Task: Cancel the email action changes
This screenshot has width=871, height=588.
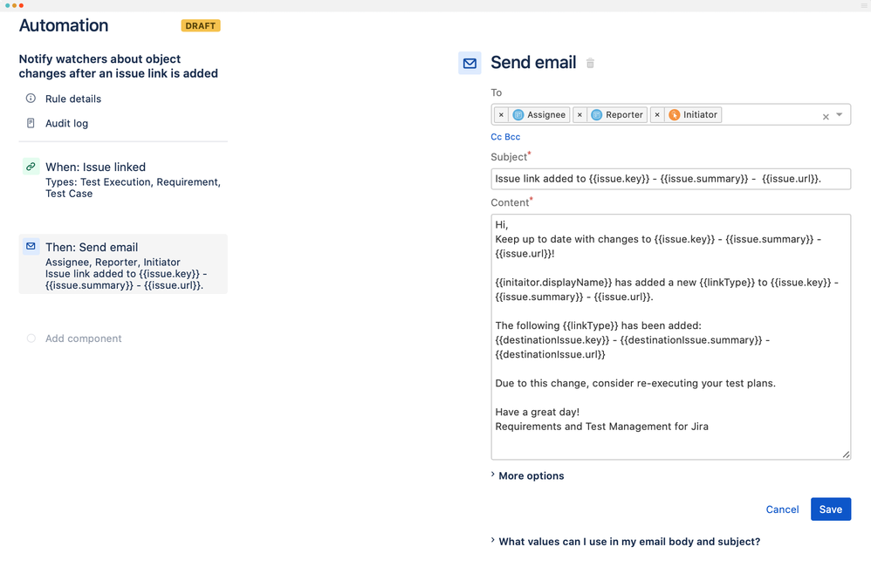Action: click(782, 509)
